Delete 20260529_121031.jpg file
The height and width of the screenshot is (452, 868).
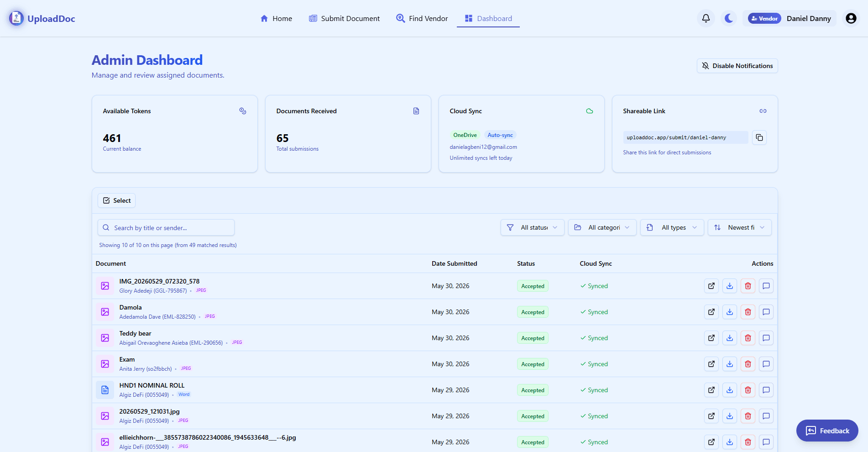tap(748, 416)
